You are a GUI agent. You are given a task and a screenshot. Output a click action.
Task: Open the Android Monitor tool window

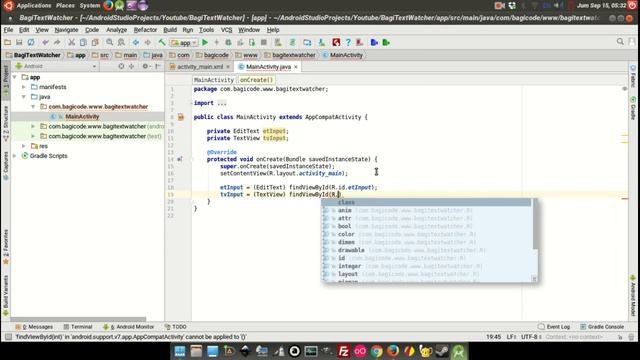point(129,327)
